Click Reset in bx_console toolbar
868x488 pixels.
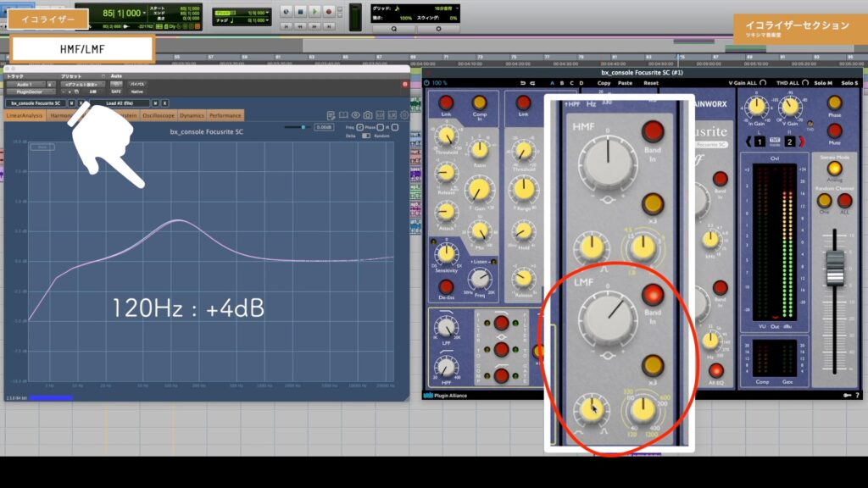tap(651, 83)
